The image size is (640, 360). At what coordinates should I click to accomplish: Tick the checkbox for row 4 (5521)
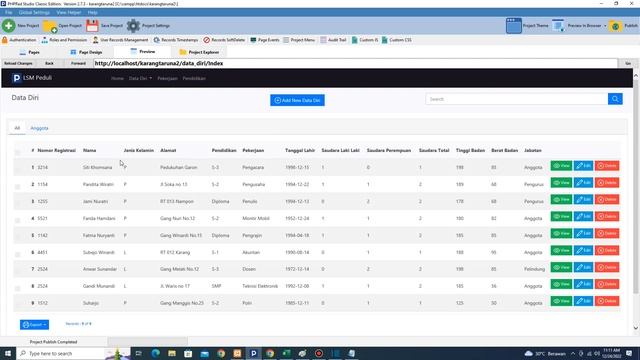coord(18,220)
